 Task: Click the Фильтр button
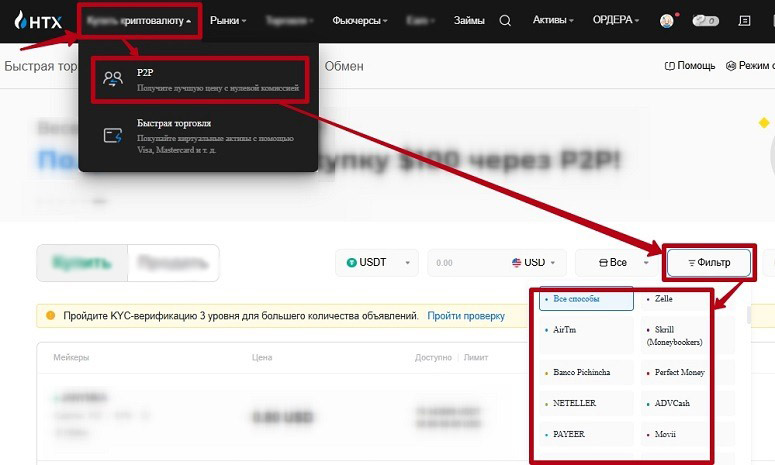[x=709, y=263]
